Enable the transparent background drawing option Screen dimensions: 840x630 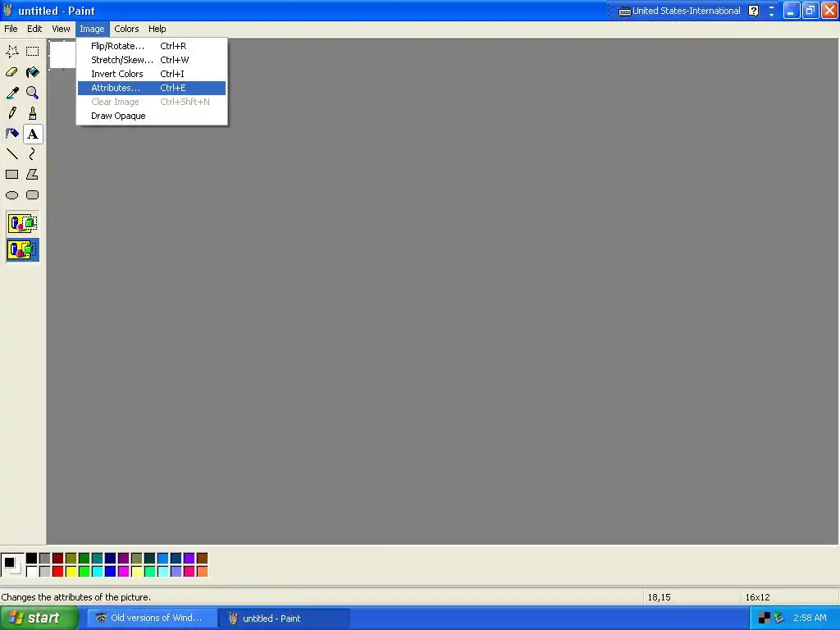tap(22, 249)
